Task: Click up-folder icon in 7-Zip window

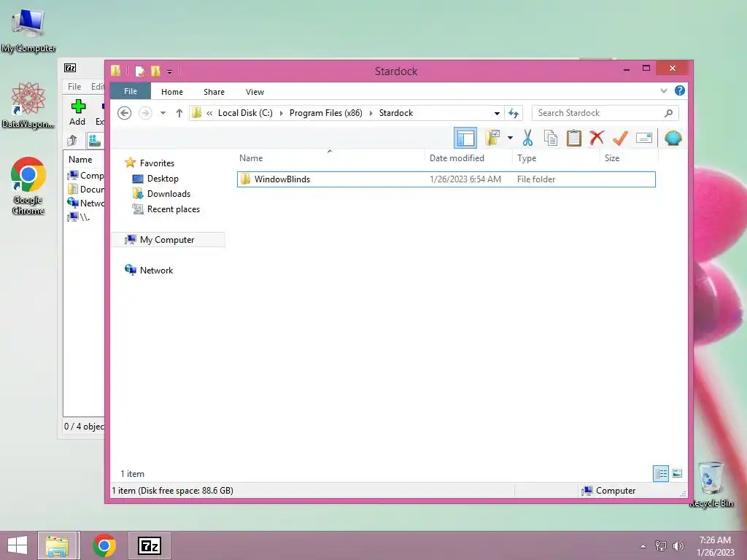Action: coord(72,141)
